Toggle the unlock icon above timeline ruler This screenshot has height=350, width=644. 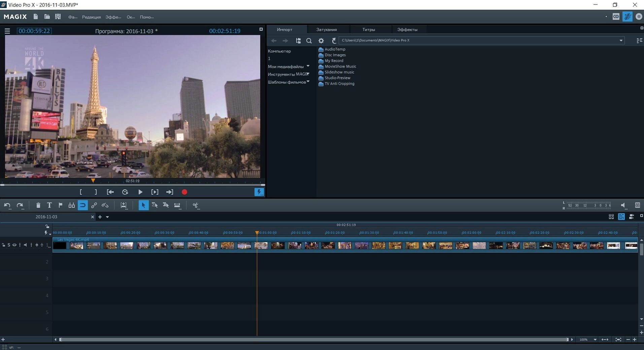pyautogui.click(x=47, y=226)
